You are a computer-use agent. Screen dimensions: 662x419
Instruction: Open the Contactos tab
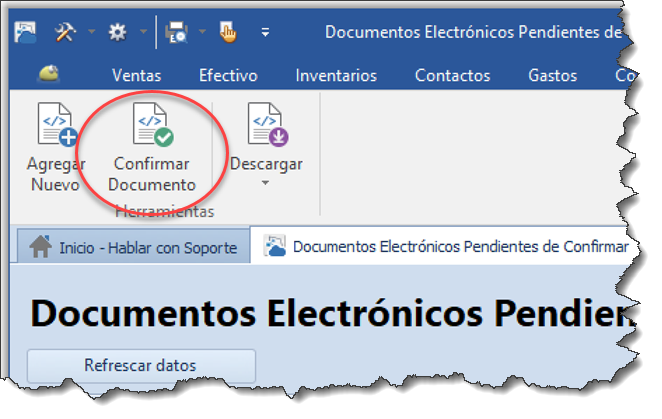point(453,76)
